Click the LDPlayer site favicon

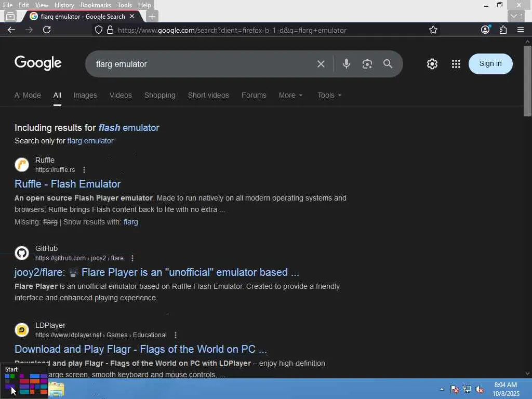pos(22,330)
